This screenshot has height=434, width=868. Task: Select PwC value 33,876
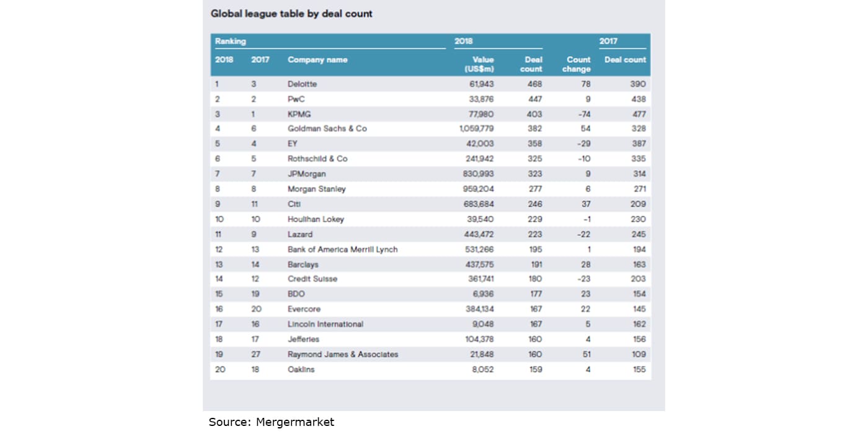click(481, 99)
